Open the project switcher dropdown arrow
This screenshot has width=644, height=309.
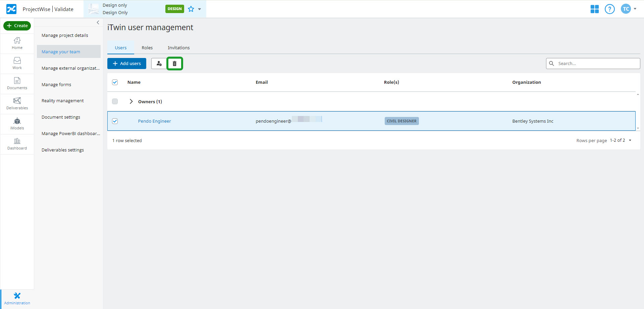click(200, 9)
